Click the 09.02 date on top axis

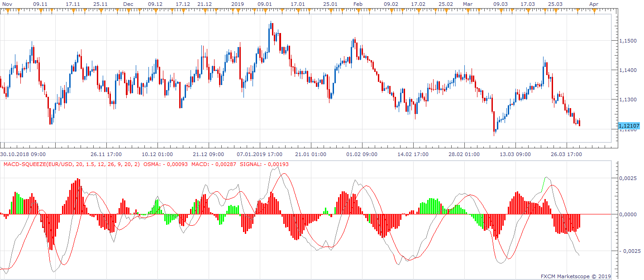[x=391, y=4]
